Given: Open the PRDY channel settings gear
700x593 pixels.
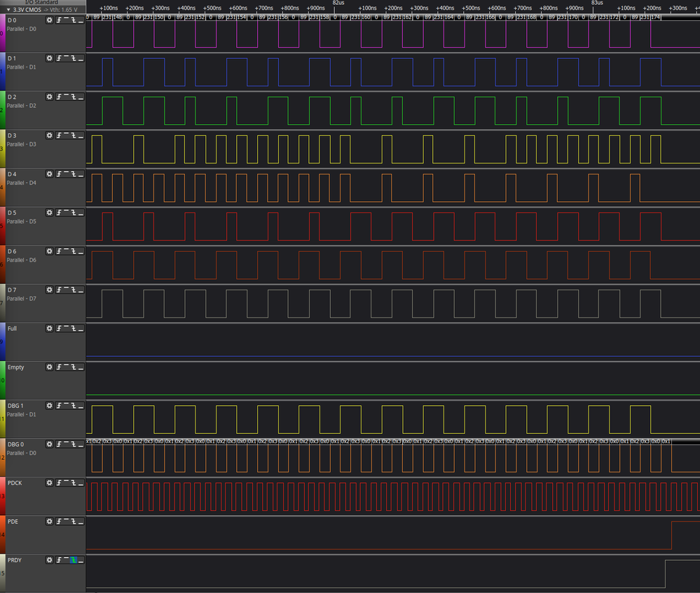Looking at the screenshot, I should (x=49, y=560).
